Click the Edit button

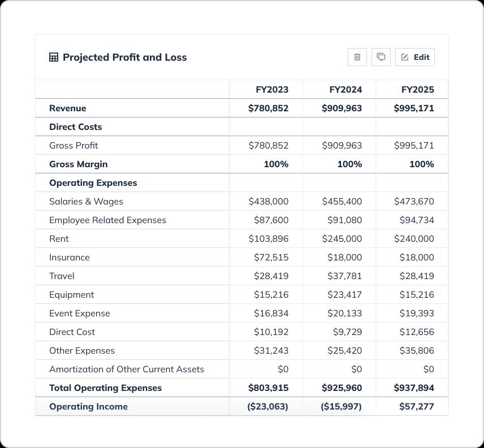point(415,57)
